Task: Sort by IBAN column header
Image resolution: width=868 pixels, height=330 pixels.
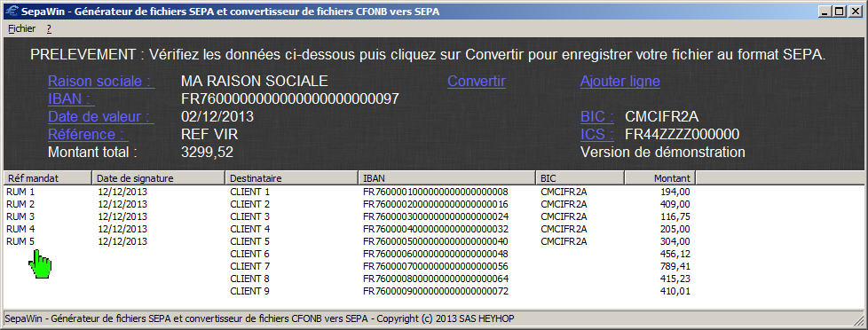Action: (x=446, y=178)
